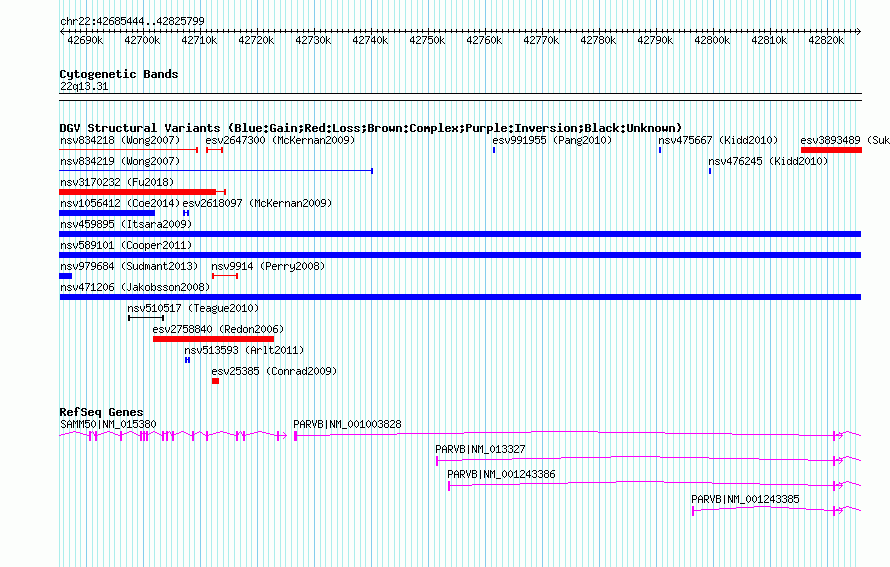The width and height of the screenshot is (890, 567).
Task: Click the nsv979684 short blue bar
Action: 66,276
